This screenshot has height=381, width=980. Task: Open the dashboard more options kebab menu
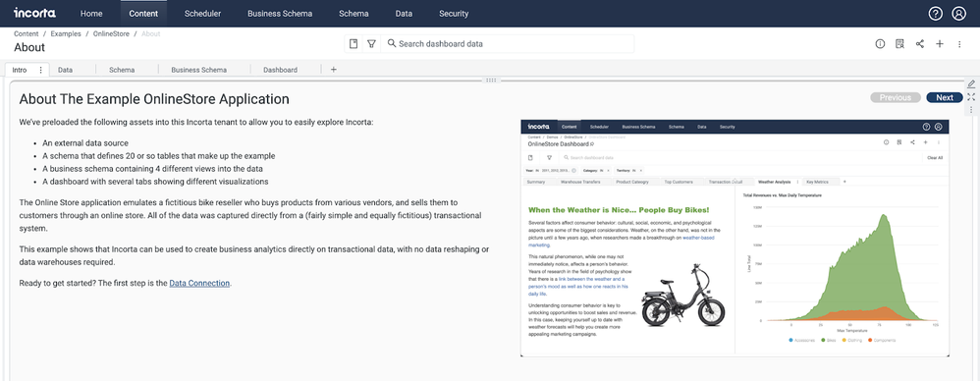click(x=959, y=44)
